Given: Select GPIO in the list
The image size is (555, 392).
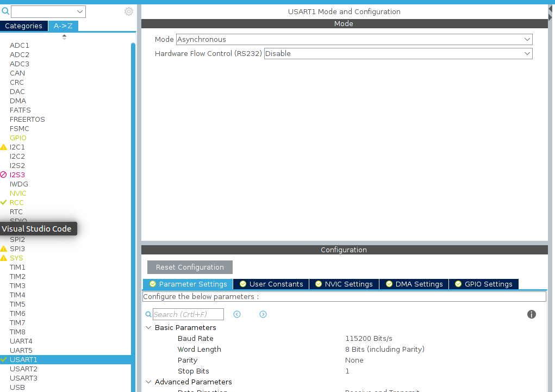Looking at the screenshot, I should point(18,138).
